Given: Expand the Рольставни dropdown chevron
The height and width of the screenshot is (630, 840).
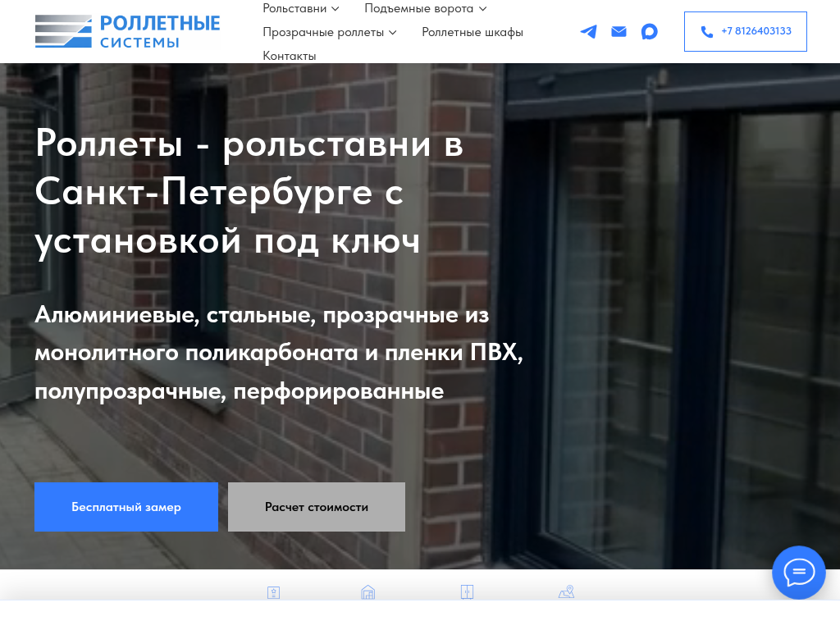Looking at the screenshot, I should click(x=336, y=8).
